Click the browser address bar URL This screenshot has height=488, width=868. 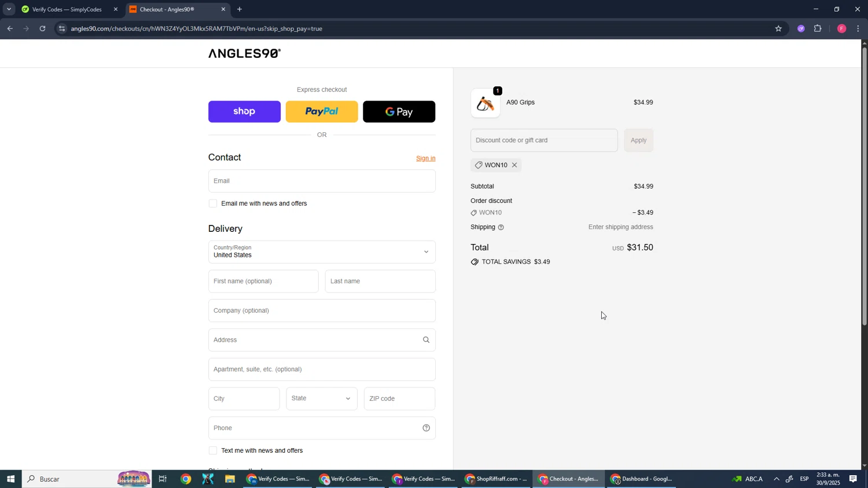(197, 28)
